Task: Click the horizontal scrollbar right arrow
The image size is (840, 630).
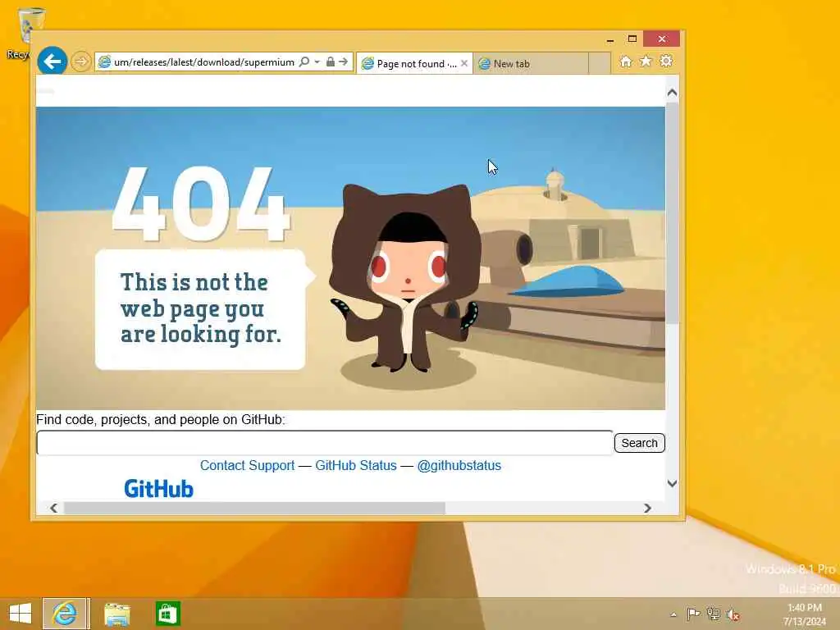Action: pyautogui.click(x=647, y=508)
